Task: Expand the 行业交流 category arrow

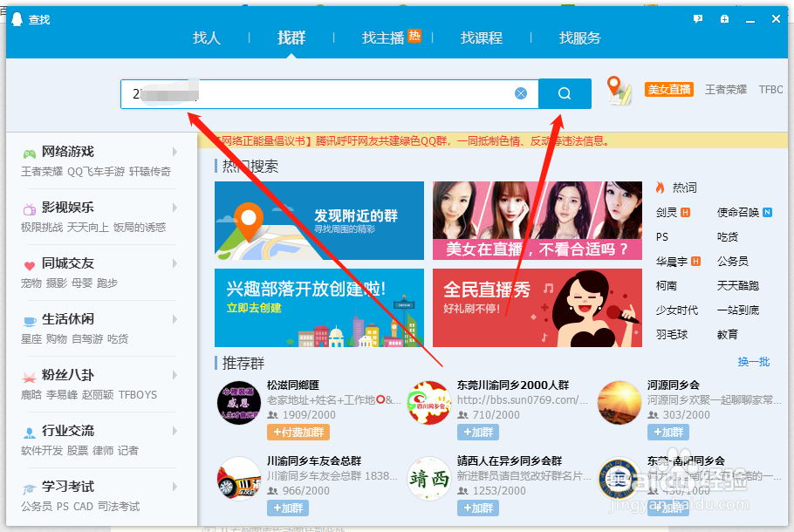Action: [x=175, y=431]
